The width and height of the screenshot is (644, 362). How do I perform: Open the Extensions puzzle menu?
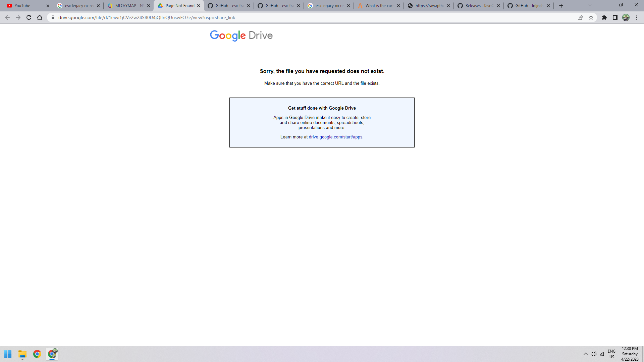[x=604, y=17]
